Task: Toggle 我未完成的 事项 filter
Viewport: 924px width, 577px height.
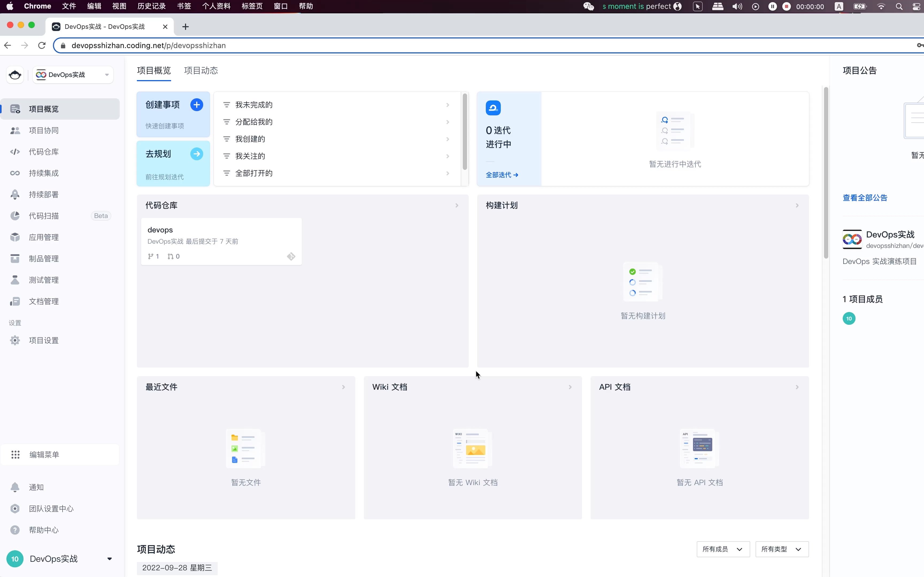Action: [336, 104]
